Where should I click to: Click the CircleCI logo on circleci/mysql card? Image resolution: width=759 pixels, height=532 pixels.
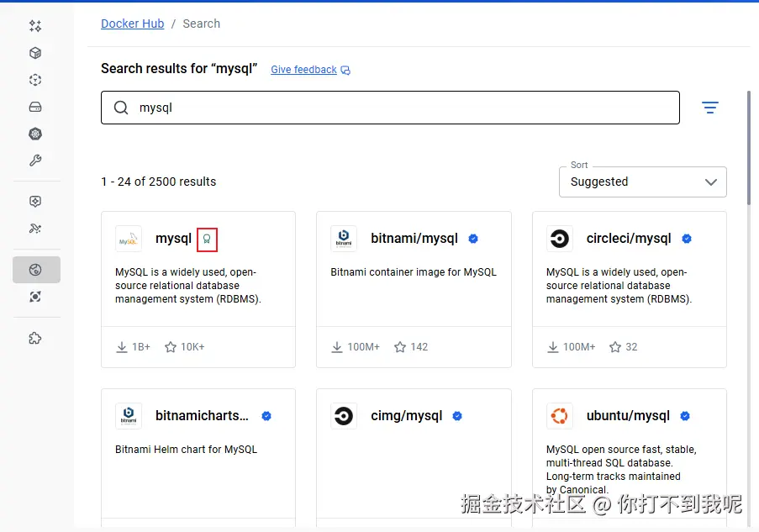coord(560,239)
